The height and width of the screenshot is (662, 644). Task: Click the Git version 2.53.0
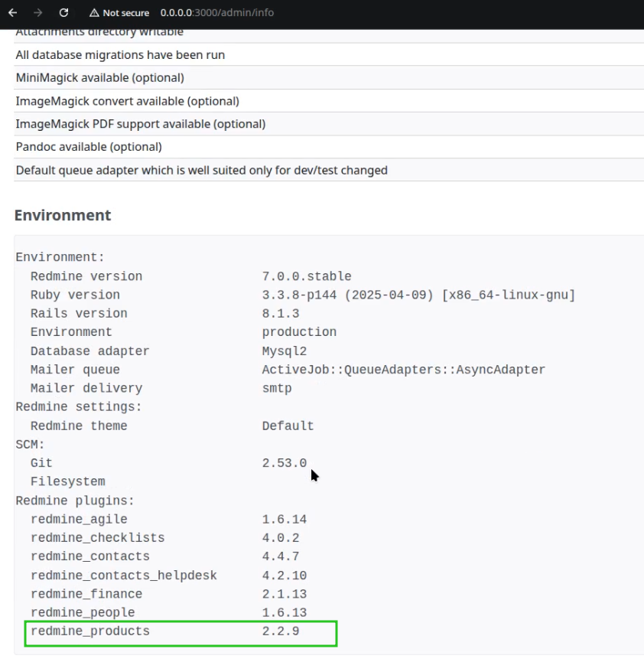click(x=284, y=463)
